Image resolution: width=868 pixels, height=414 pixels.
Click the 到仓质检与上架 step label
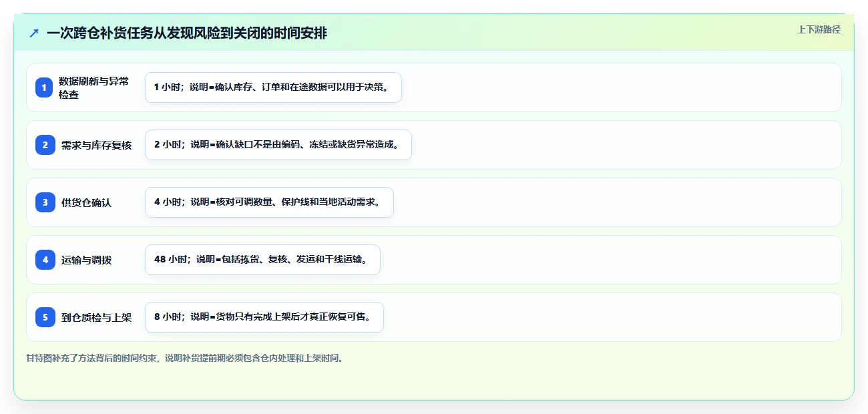point(96,317)
